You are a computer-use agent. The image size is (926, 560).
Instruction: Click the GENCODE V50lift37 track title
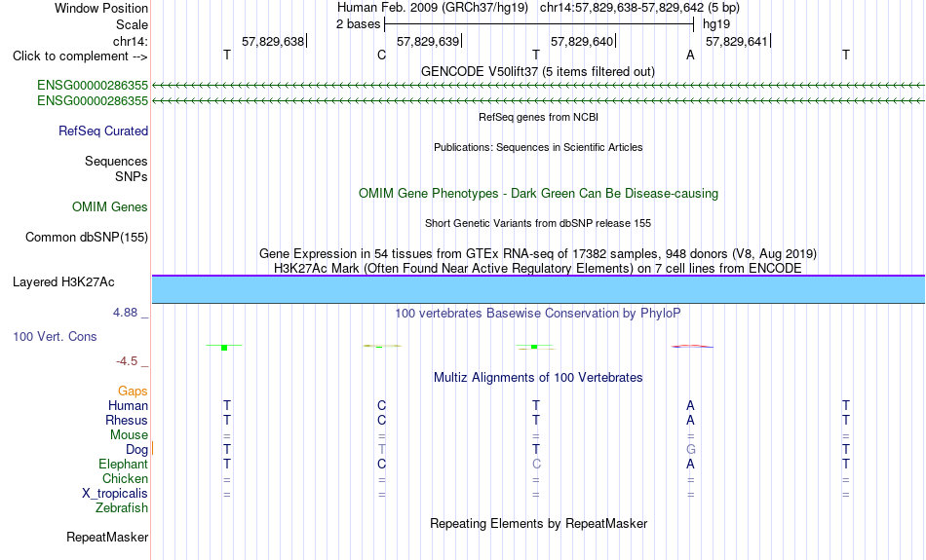coord(537,71)
